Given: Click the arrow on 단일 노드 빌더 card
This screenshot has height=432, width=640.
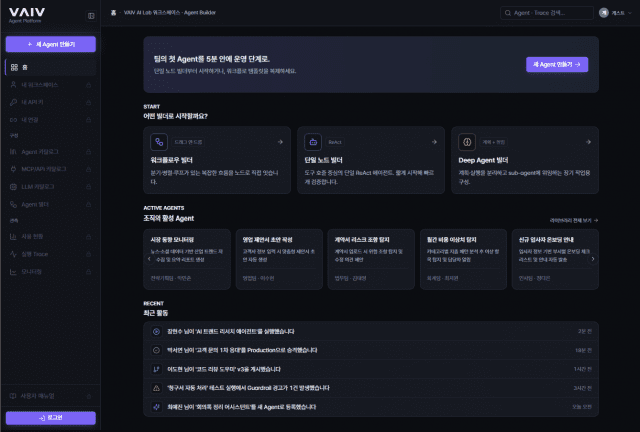Looking at the screenshot, I should (434, 142).
